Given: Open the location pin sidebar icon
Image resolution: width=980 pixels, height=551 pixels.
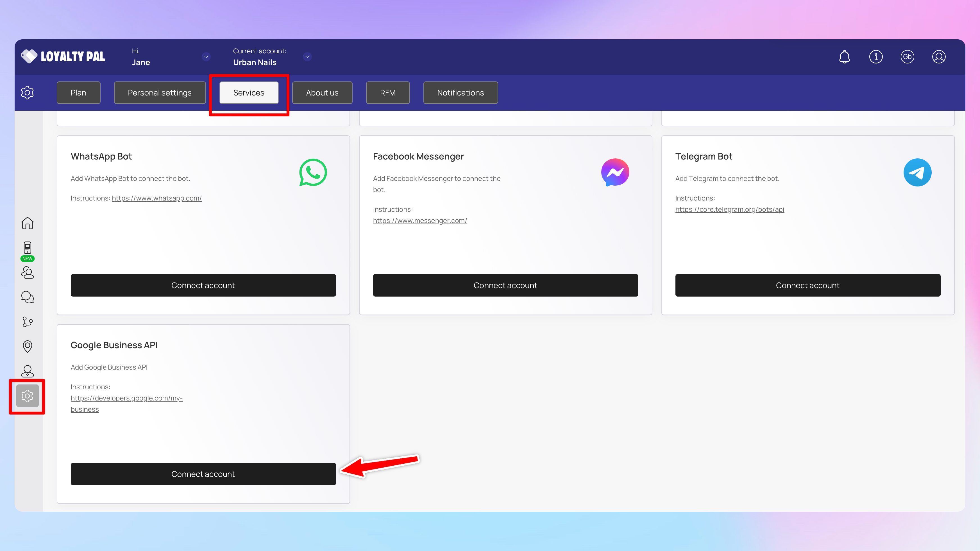Looking at the screenshot, I should (27, 346).
